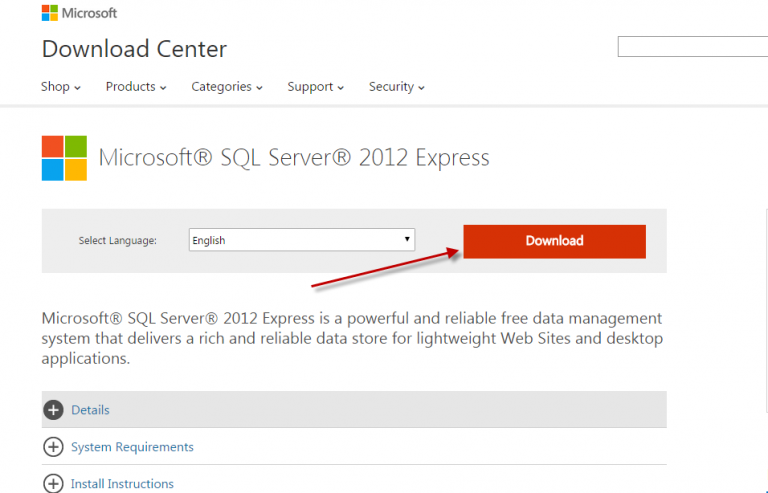Click the Microsoft SQL Server 2012 Express title
The width and height of the screenshot is (768, 493).
tap(294, 158)
